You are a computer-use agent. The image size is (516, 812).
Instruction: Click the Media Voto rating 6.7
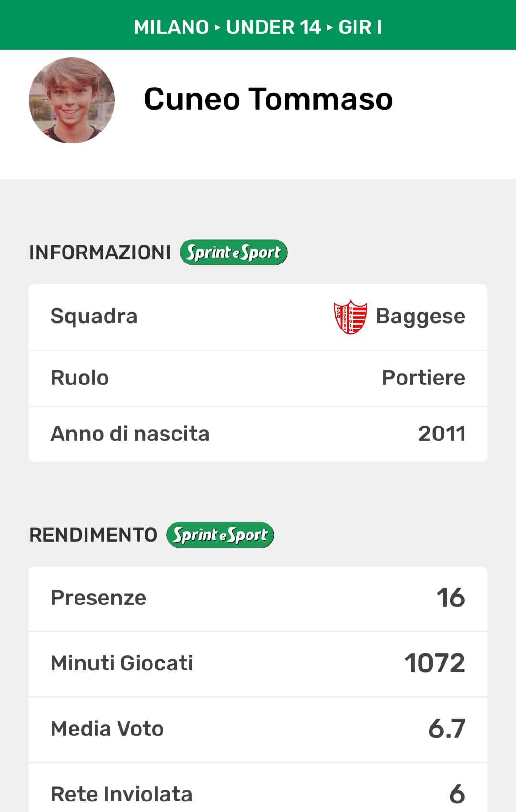pyautogui.click(x=446, y=729)
